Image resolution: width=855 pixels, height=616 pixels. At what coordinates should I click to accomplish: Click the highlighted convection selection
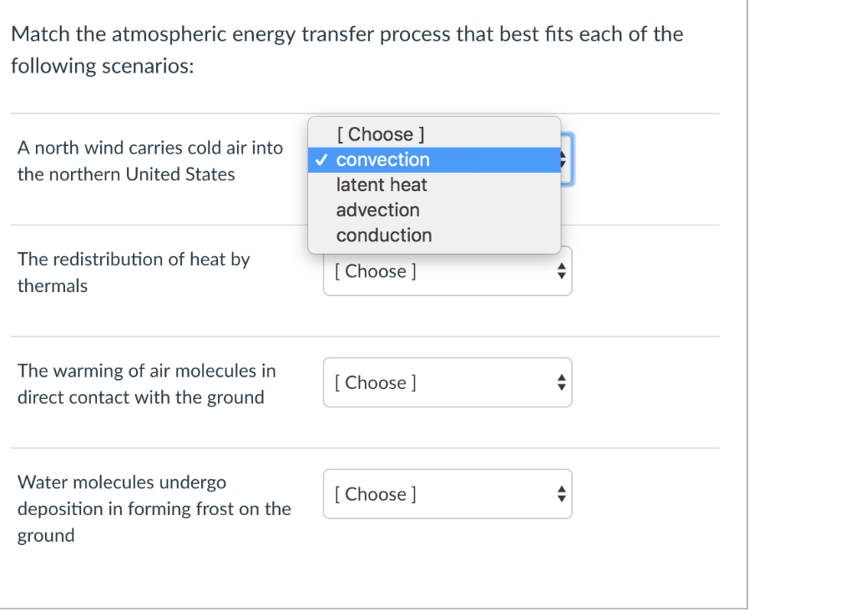pos(382,159)
